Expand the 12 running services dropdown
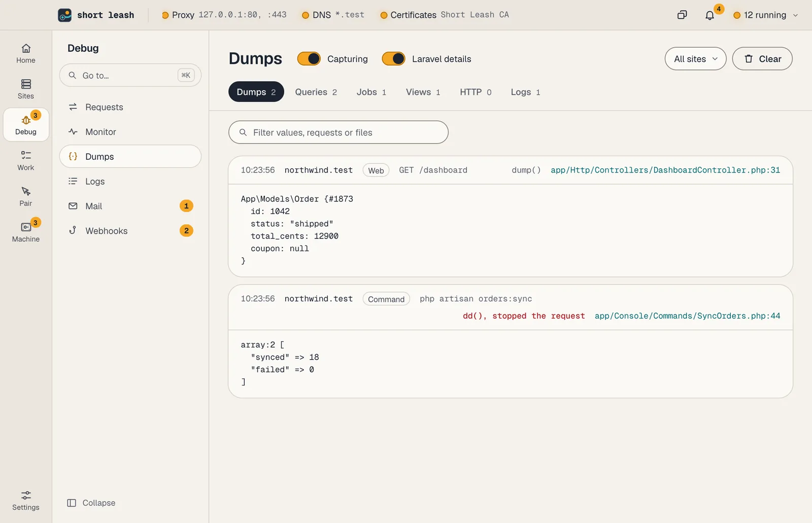The image size is (812, 523). pyautogui.click(x=766, y=15)
